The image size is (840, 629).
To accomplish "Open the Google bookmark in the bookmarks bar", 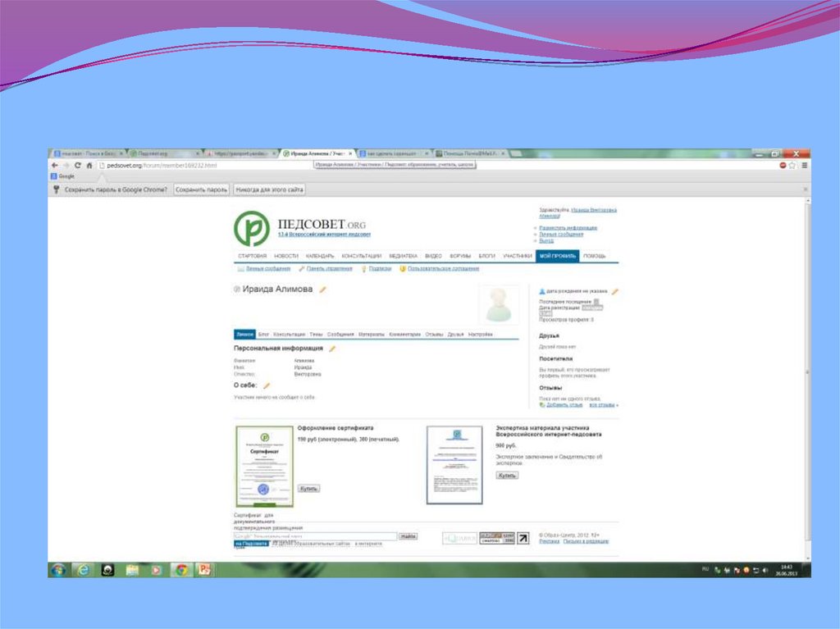I will [62, 176].
